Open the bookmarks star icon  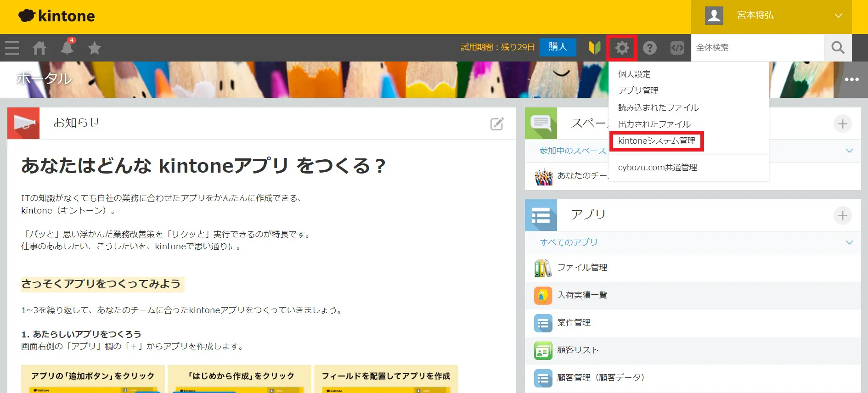(95, 48)
